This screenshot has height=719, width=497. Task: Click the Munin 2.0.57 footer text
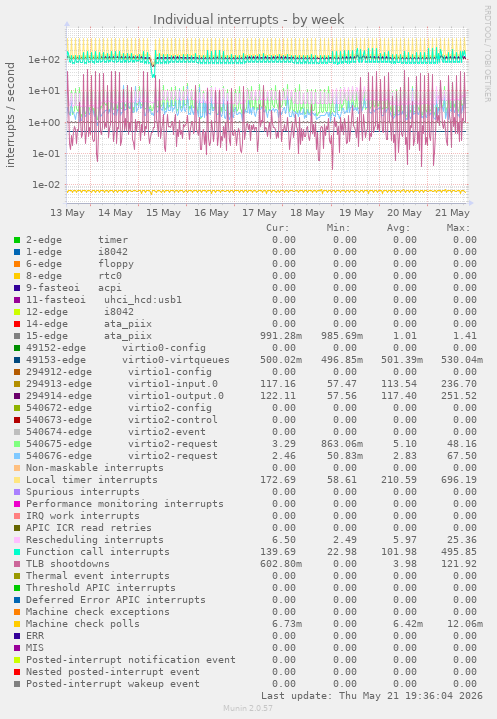248,708
